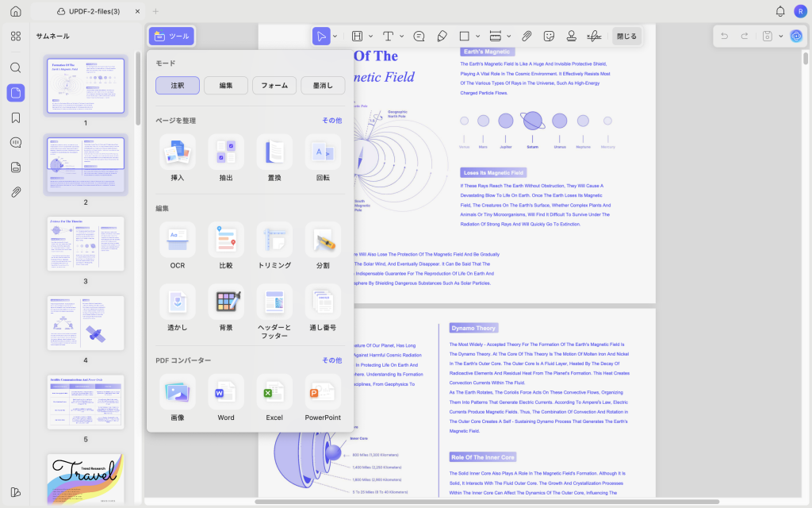Add a new tab with plus
Viewport: 812px width, 508px height.
pos(155,11)
